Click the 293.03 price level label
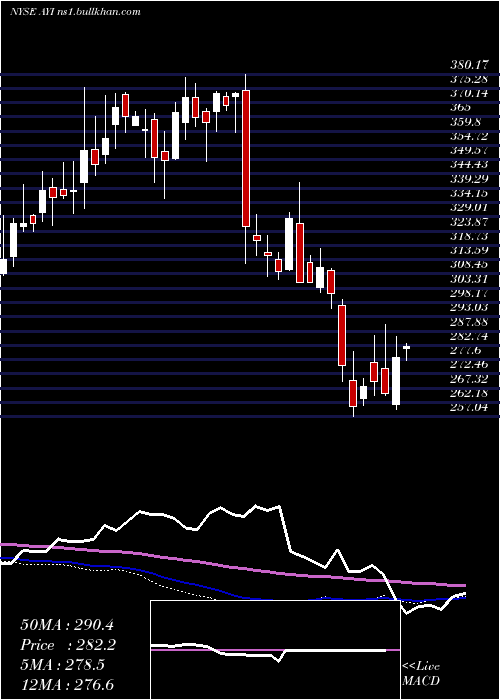Viewport: 500px width, 700px height. (x=469, y=308)
